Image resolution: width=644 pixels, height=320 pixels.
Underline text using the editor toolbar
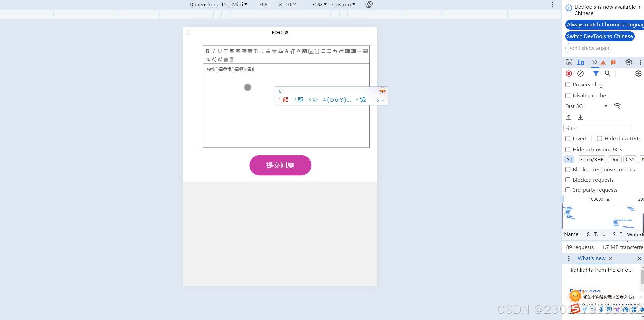pos(220,51)
